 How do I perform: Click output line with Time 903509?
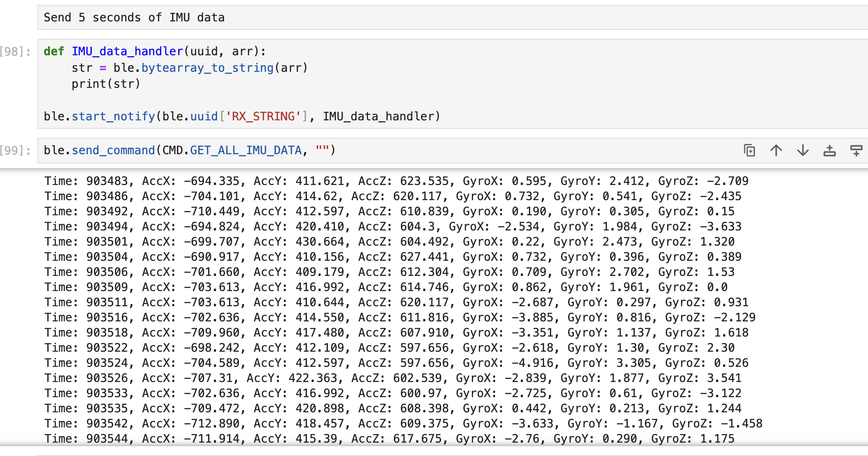point(385,288)
